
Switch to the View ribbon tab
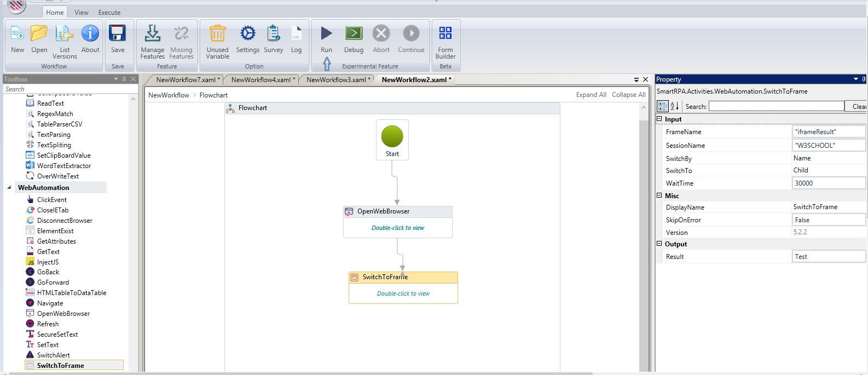point(82,12)
